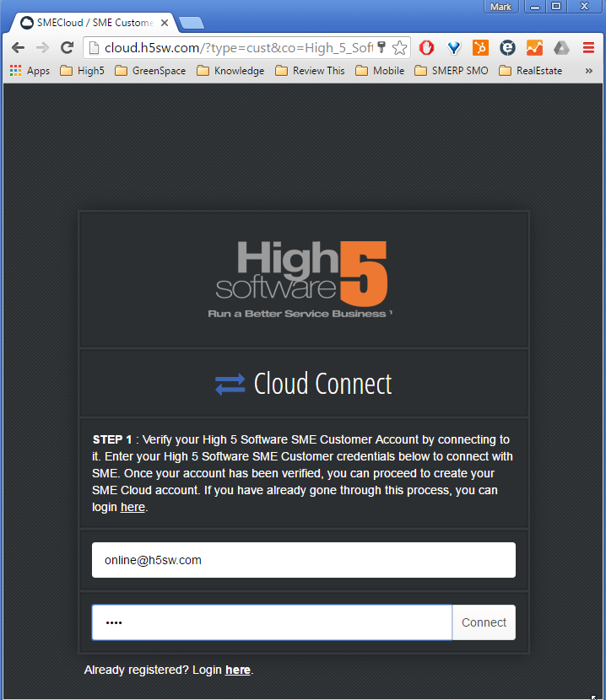Open the RealEstate bookmarks folder
The image size is (606, 700).
pyautogui.click(x=531, y=71)
